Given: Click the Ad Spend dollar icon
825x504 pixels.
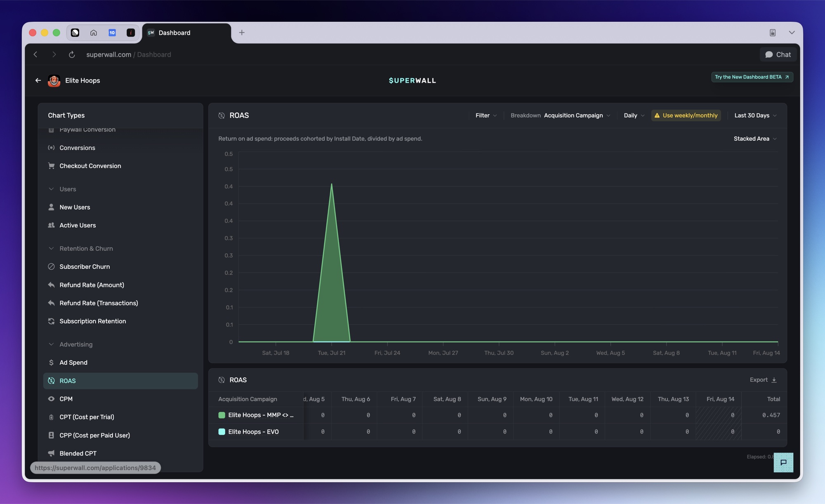Looking at the screenshot, I should [x=51, y=363].
